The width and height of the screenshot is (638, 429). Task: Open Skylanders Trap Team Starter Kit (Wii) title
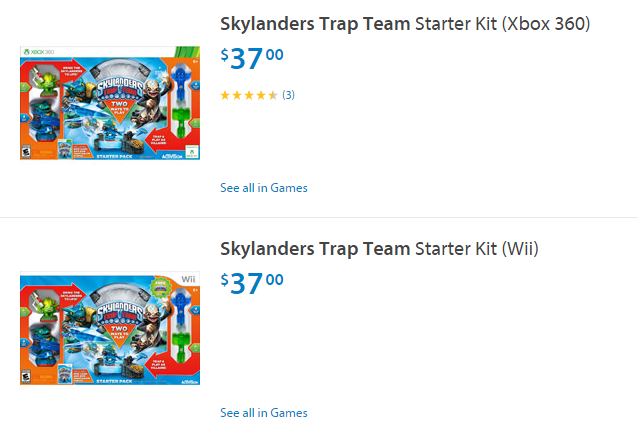click(x=379, y=248)
